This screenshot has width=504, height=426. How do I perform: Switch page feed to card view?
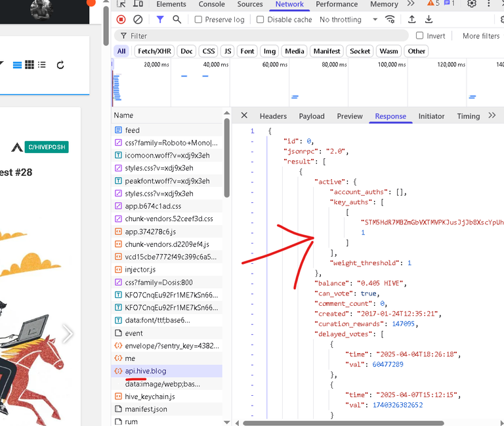tap(17, 65)
